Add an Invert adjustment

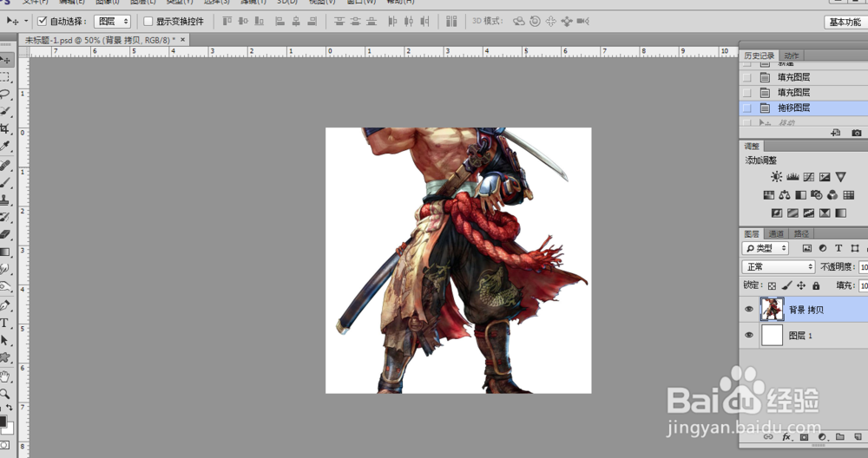(x=777, y=213)
